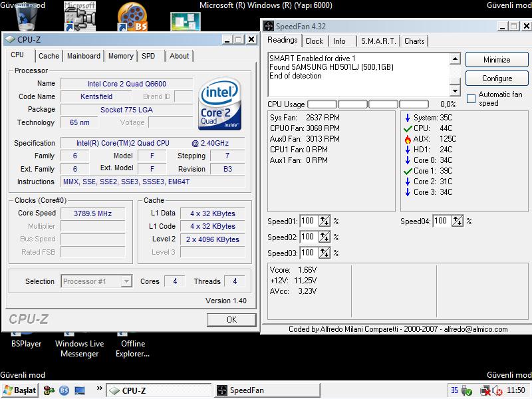532x399 pixels.
Task: Switch to the Cache tab in CPU-Z
Action: (49, 56)
